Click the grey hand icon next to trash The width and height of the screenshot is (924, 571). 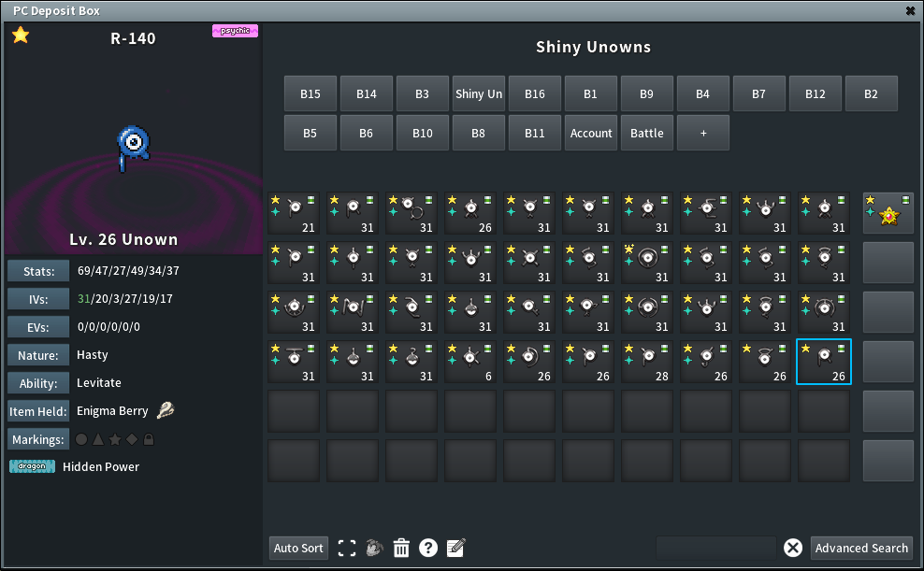(374, 548)
